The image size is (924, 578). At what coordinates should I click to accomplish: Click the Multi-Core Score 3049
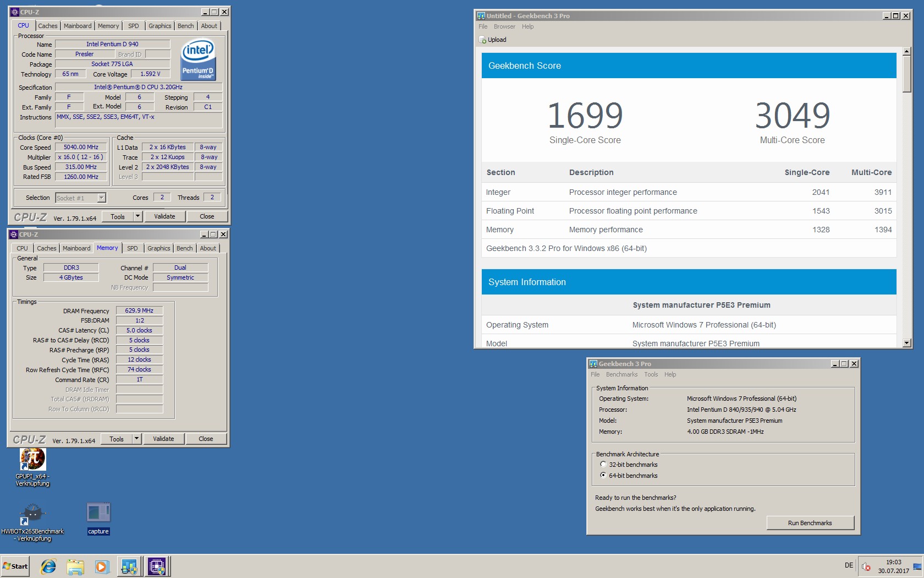pos(793,116)
